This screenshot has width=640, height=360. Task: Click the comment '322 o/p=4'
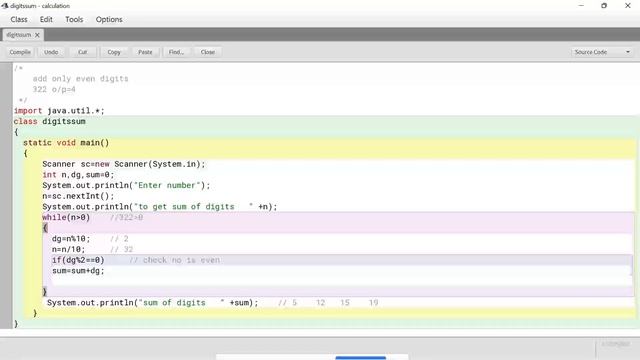tap(54, 89)
